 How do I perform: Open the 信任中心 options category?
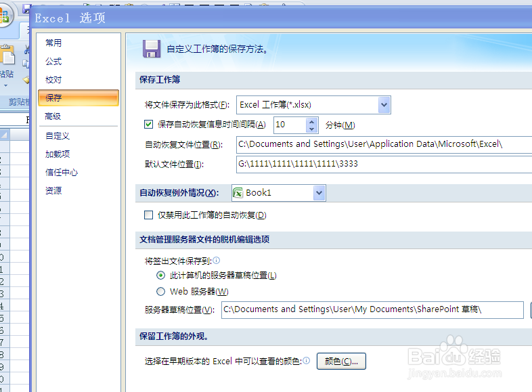click(x=62, y=173)
